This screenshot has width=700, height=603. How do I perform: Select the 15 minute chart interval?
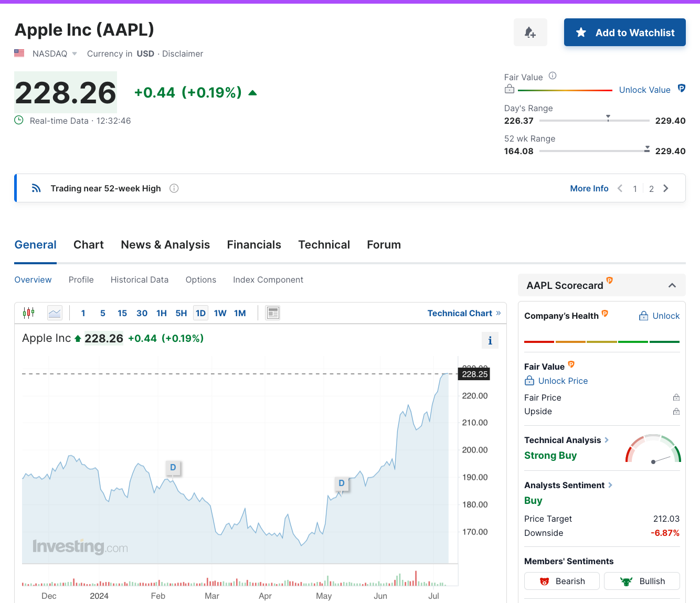(x=122, y=313)
